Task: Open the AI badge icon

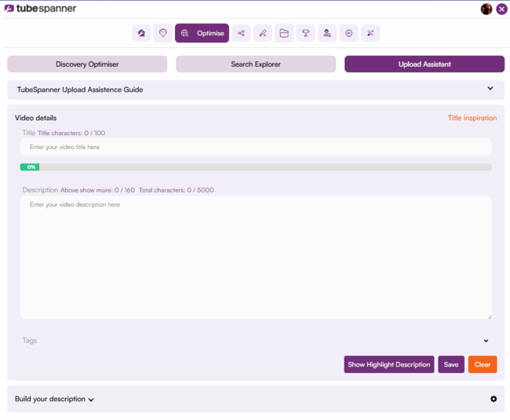Action: [x=349, y=33]
